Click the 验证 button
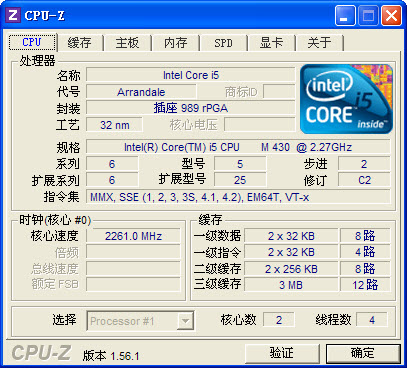This screenshot has height=368, width=407. (282, 353)
